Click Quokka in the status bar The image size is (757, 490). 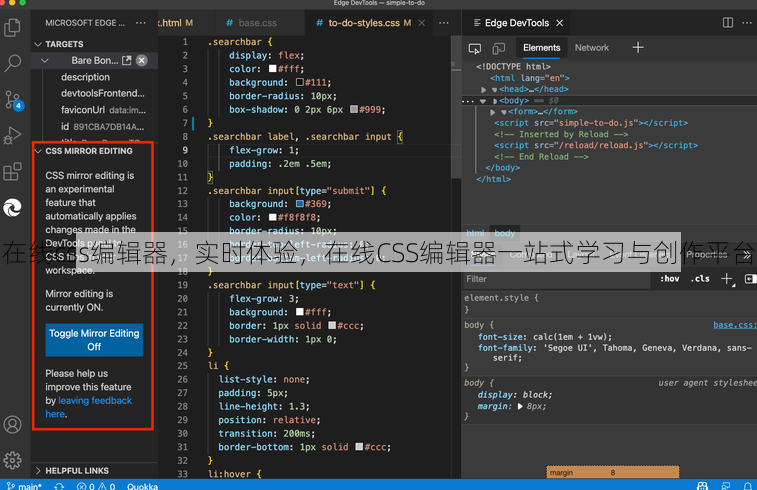pos(142,486)
